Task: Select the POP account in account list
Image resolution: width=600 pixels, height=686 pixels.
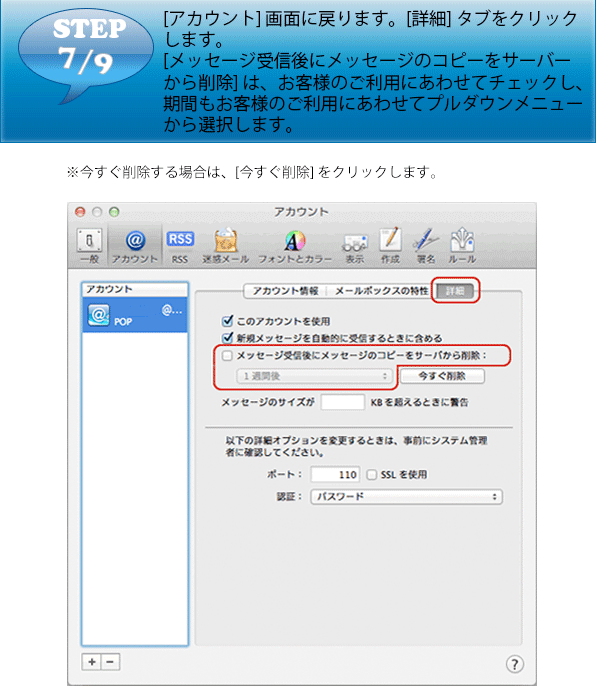Action: [135, 315]
